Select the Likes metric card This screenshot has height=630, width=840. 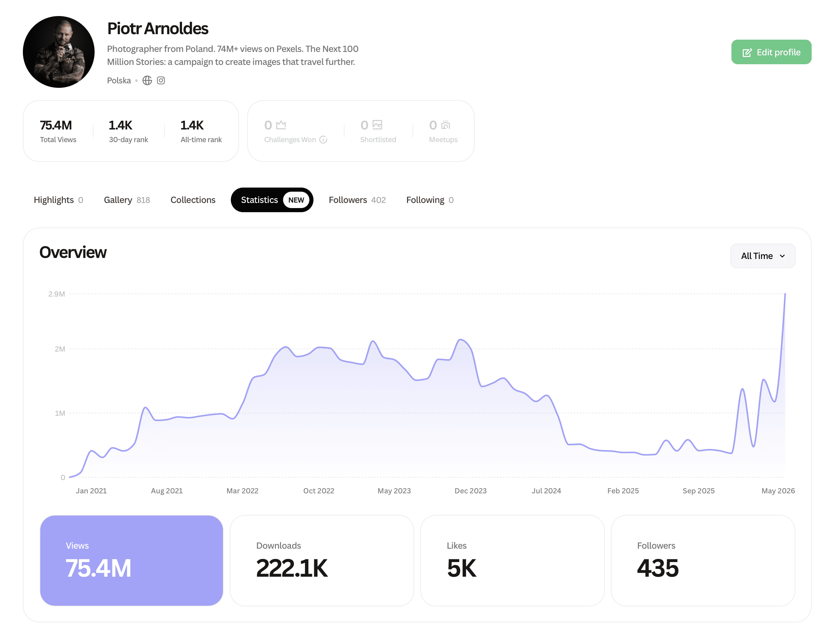512,560
